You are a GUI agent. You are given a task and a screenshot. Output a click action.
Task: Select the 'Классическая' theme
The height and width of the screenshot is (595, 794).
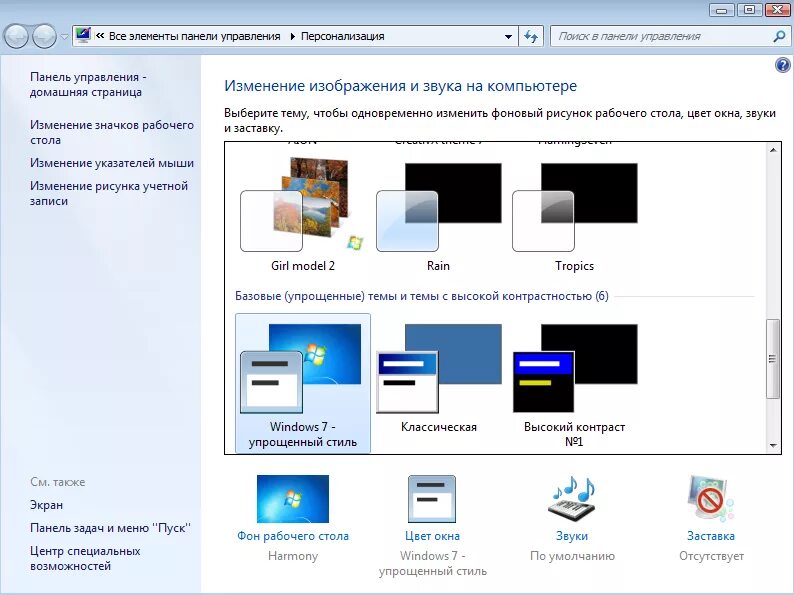click(439, 379)
